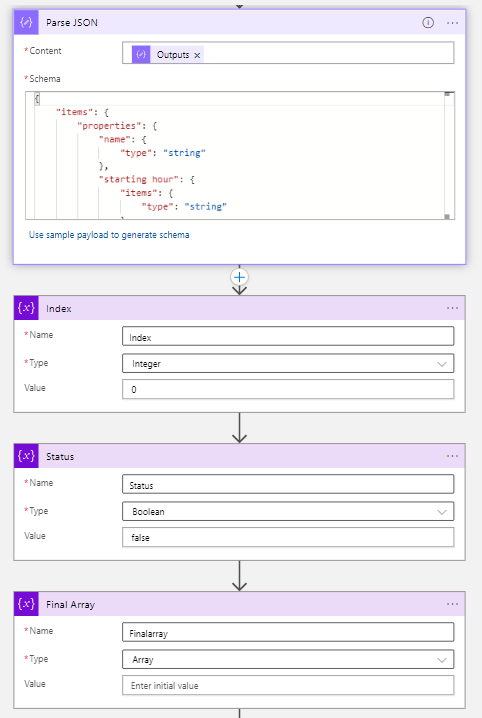Open the Final Array Type dropdown showing Array
The height and width of the screenshot is (718, 482).
point(288,659)
